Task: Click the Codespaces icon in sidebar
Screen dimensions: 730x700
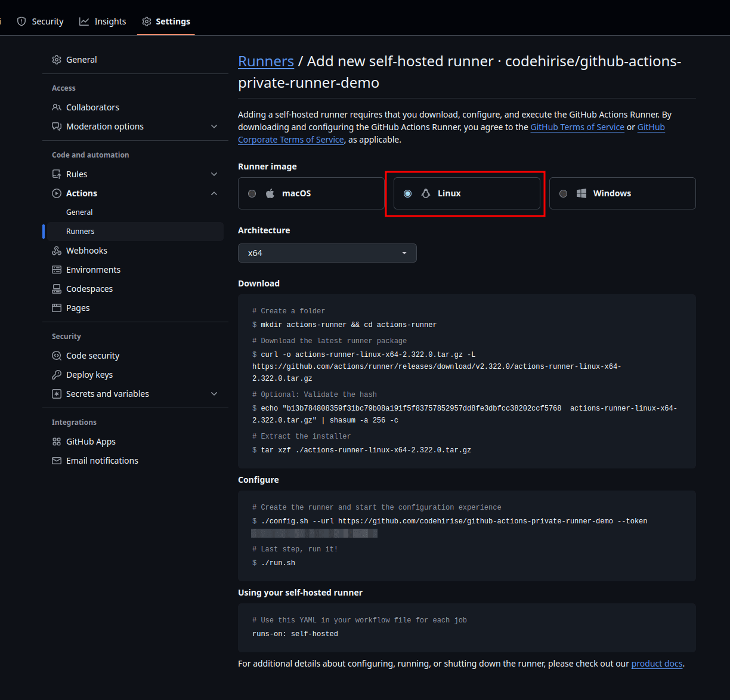Action: pyautogui.click(x=57, y=288)
